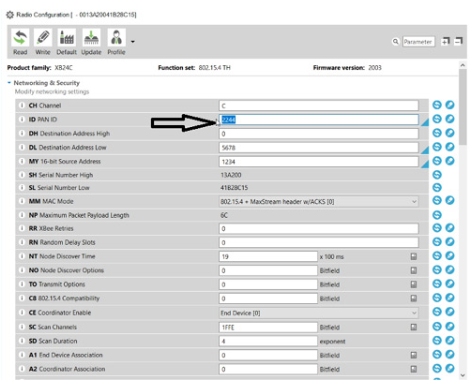The width and height of the screenshot is (474, 392).
Task: Select the serial number value 41B28C15
Action: [x=234, y=188]
